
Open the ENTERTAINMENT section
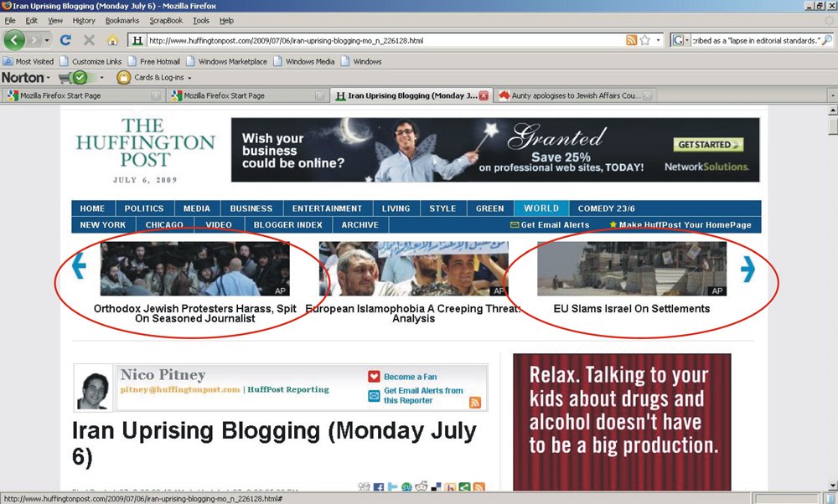[327, 208]
